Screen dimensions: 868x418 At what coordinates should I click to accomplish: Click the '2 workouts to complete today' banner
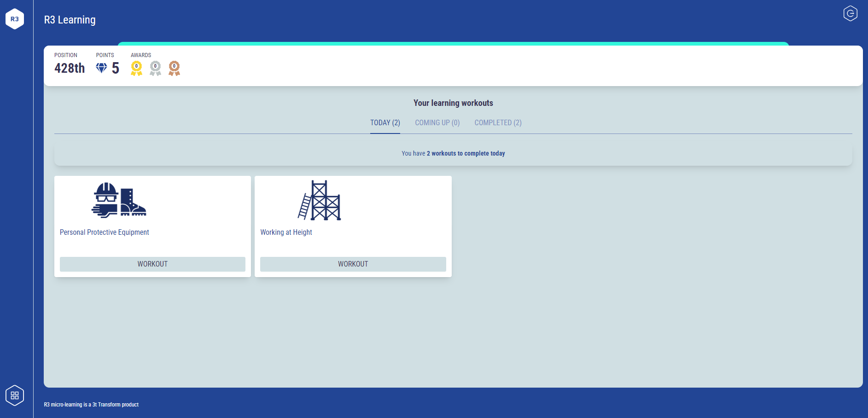[453, 154]
